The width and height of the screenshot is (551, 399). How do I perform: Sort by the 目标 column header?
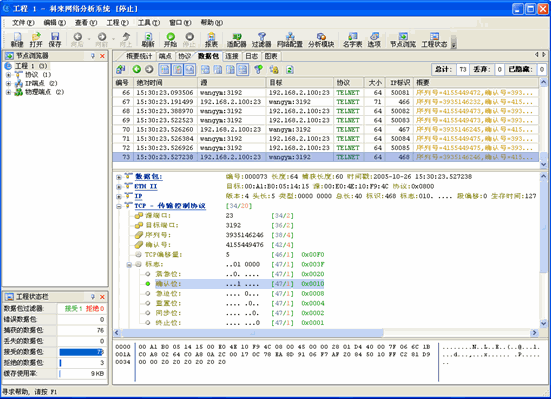[300, 83]
